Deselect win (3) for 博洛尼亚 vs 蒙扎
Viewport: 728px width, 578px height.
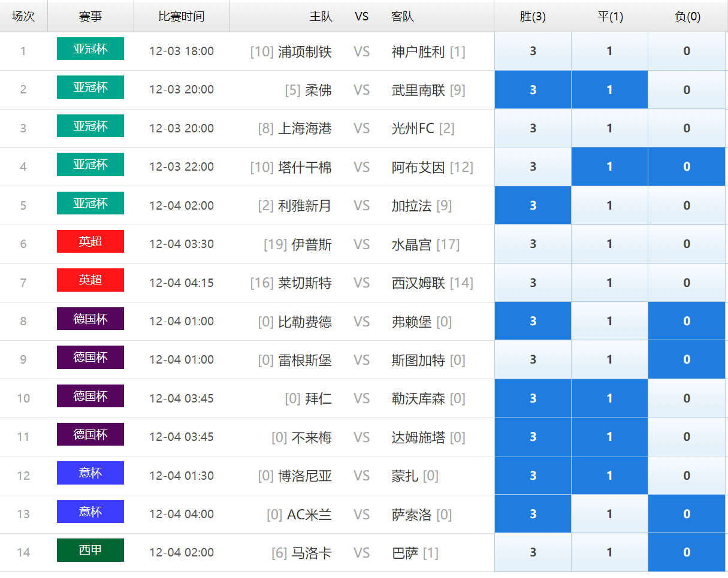[533, 476]
